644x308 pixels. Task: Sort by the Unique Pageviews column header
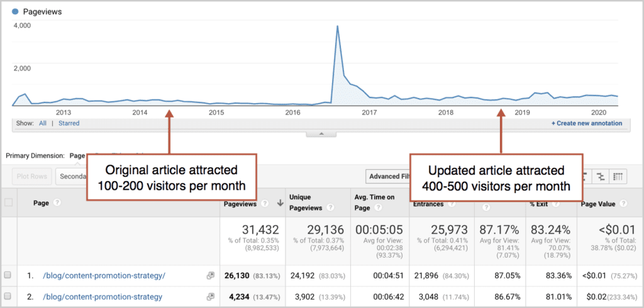click(x=306, y=203)
